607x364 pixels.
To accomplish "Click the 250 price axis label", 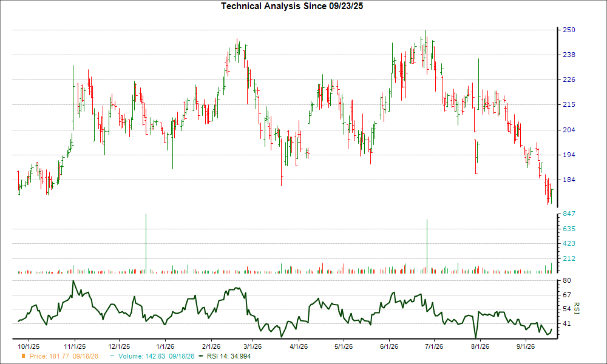I will coord(569,30).
